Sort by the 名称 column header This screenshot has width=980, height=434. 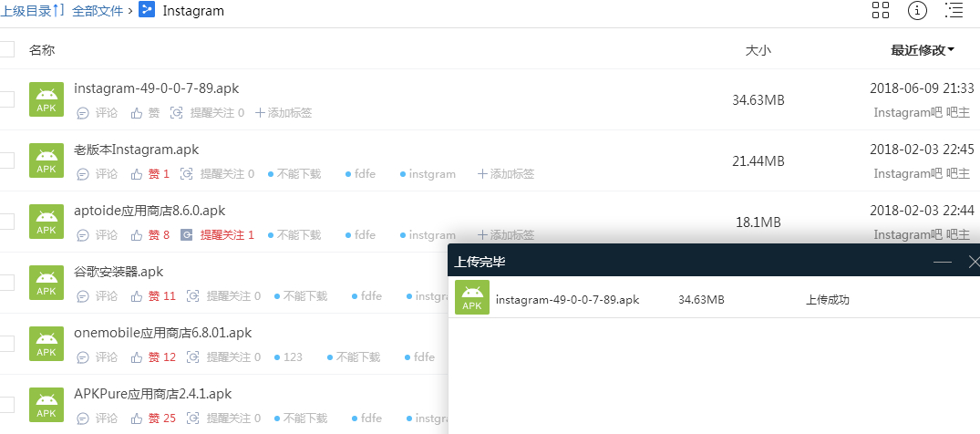tap(42, 50)
